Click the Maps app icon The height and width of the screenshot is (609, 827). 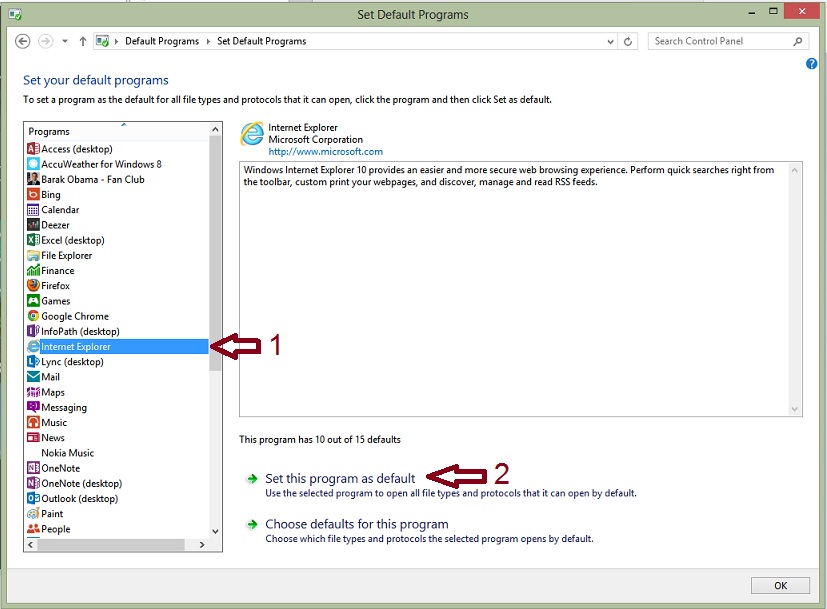pyautogui.click(x=33, y=392)
